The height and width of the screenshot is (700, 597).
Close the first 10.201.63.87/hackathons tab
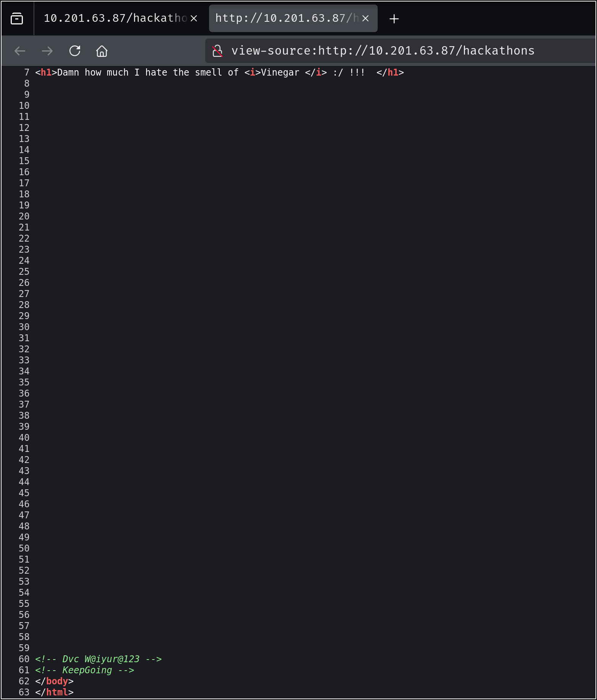(194, 18)
